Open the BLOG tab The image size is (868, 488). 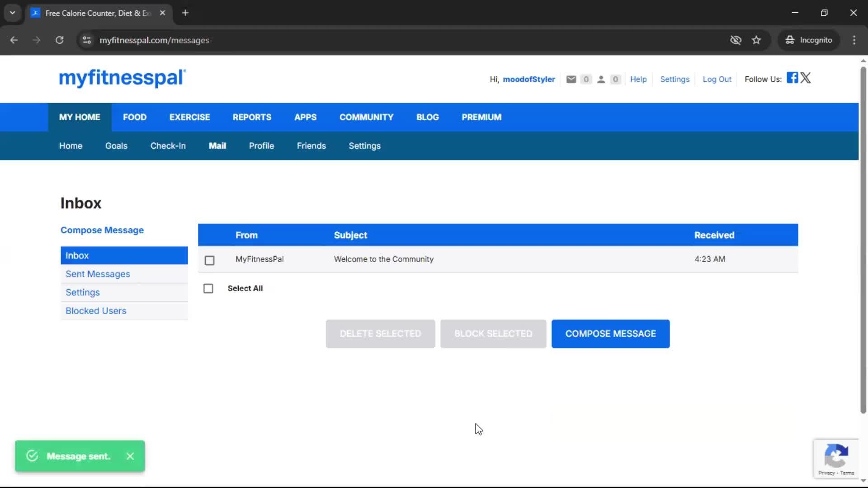coord(427,117)
